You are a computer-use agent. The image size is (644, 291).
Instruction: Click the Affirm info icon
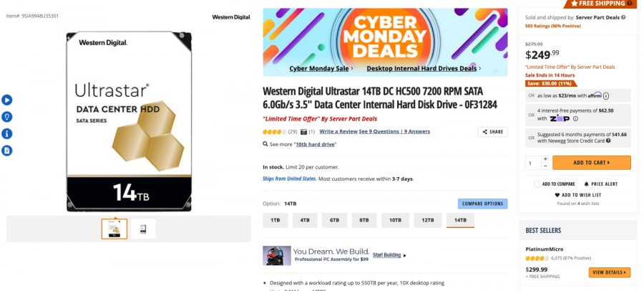[606, 96]
